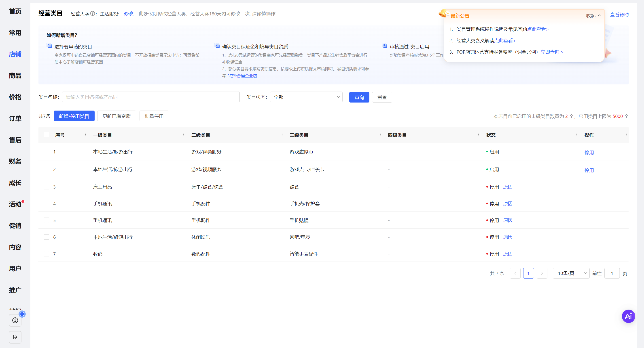Click 停用 for 游戏虚拟币 row
The height and width of the screenshot is (348, 644).
tap(589, 152)
